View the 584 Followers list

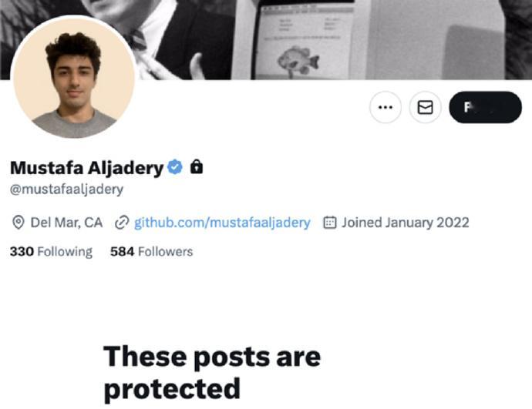click(151, 251)
